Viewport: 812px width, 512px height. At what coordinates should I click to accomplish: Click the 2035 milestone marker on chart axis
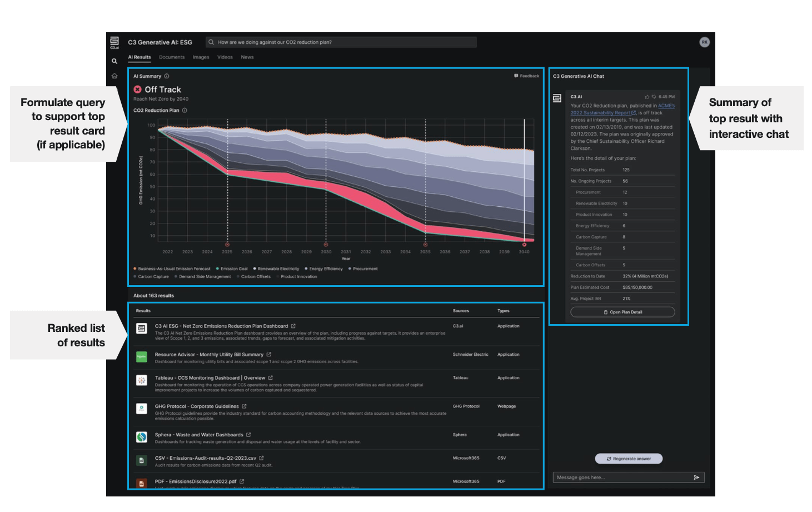[425, 245]
